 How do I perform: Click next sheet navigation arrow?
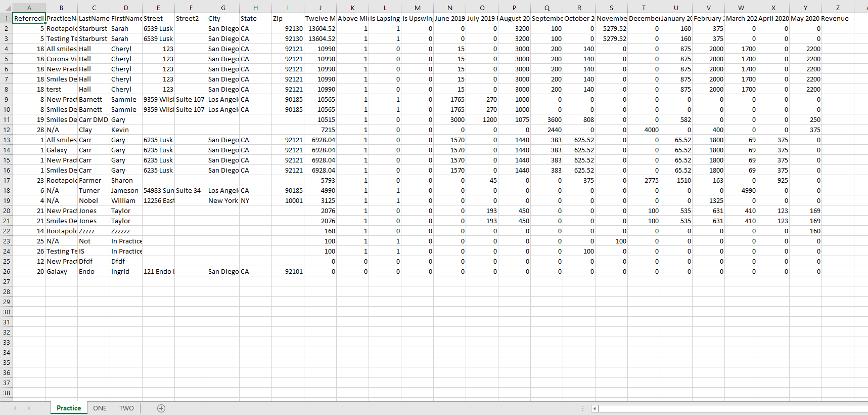[29, 408]
